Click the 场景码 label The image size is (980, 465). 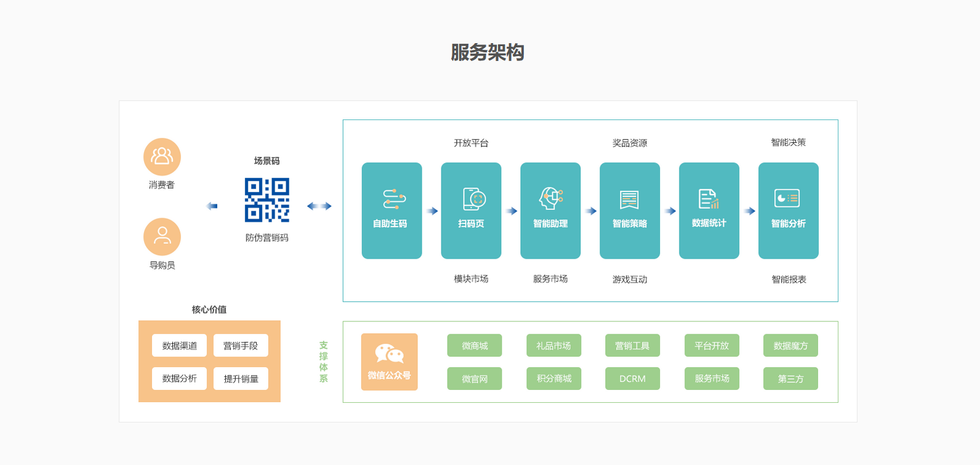[x=267, y=161]
